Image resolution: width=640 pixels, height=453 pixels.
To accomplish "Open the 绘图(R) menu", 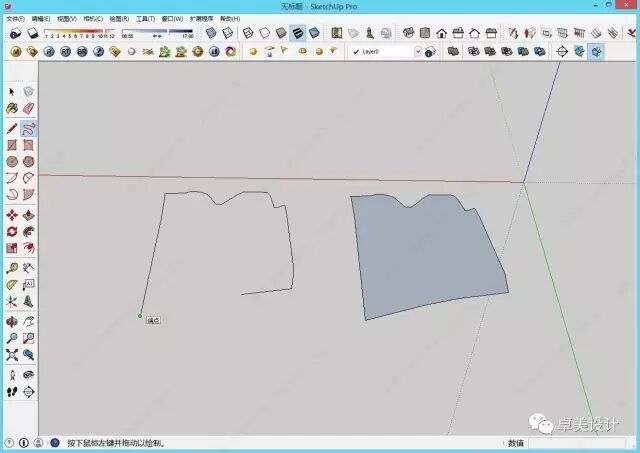I will coord(119,19).
